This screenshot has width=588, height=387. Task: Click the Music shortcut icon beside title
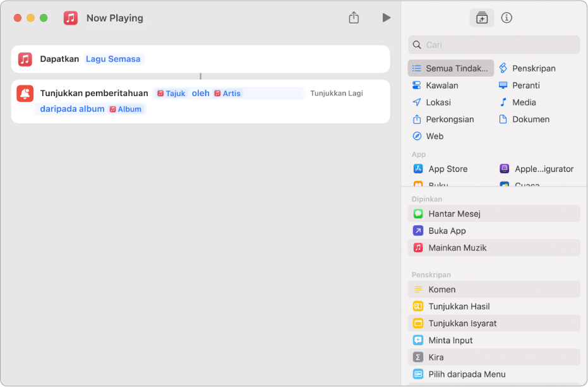click(71, 18)
